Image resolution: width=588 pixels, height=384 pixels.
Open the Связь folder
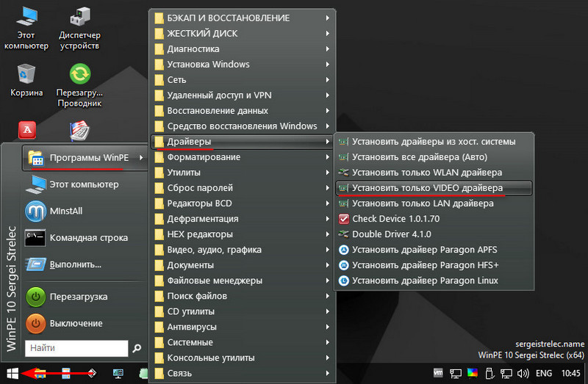tap(243, 374)
